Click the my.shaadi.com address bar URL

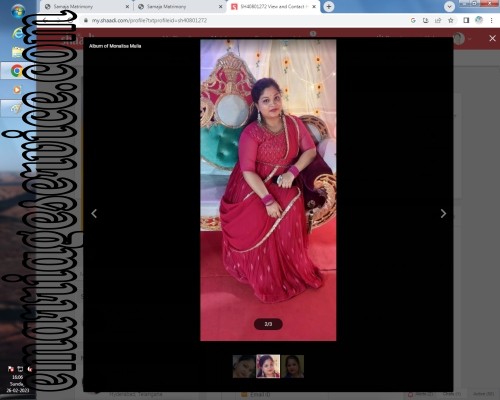[x=149, y=21]
